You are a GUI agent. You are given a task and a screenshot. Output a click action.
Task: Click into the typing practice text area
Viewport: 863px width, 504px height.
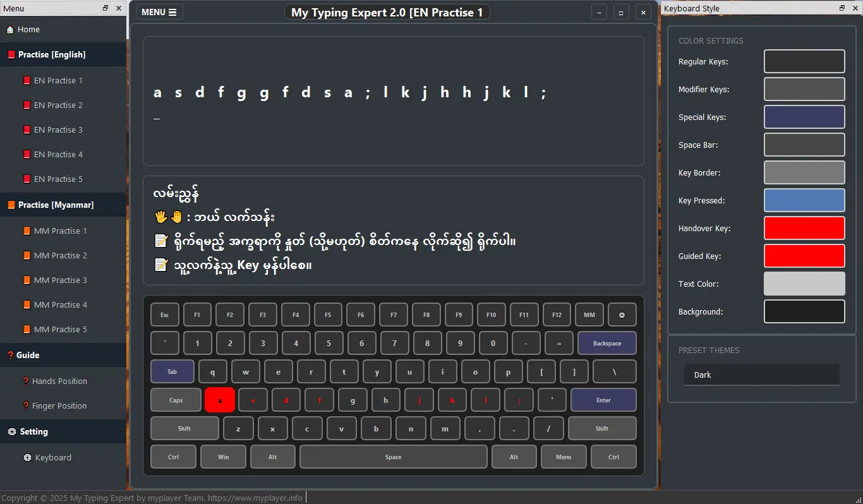pyautogui.click(x=394, y=101)
